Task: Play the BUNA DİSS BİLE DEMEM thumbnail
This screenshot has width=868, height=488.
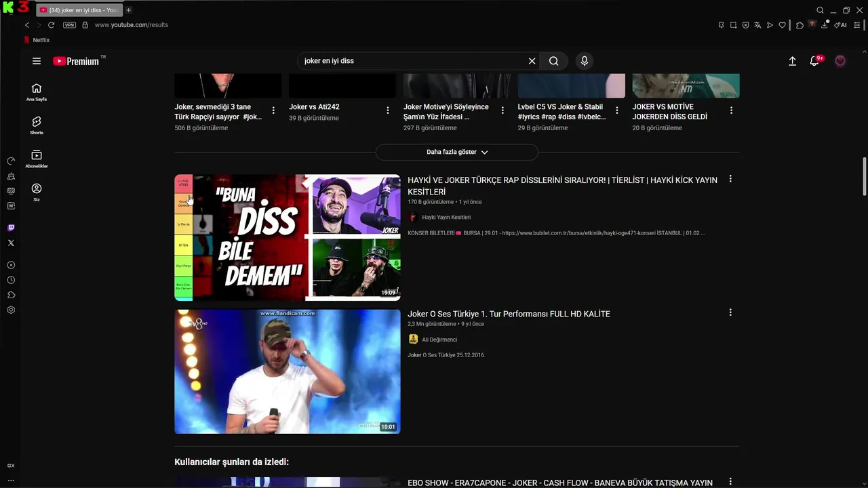Action: point(288,237)
